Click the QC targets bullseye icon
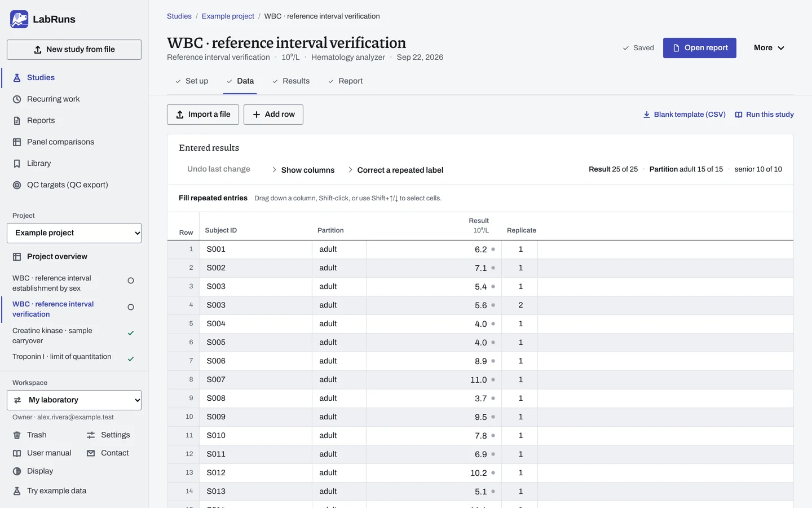Screen dimensions: 812x508 (x=17, y=185)
